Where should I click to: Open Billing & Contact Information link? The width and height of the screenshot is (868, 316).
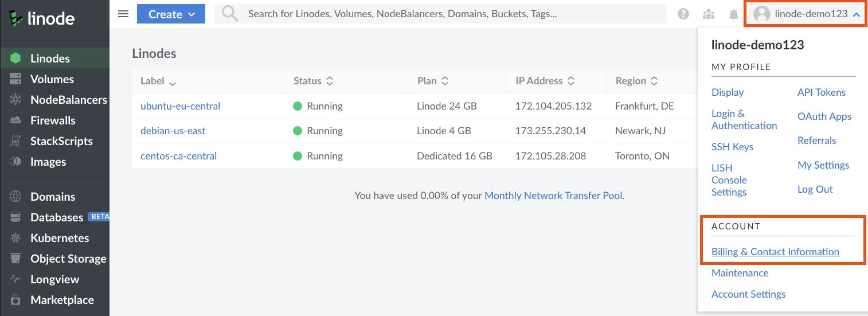tap(775, 252)
